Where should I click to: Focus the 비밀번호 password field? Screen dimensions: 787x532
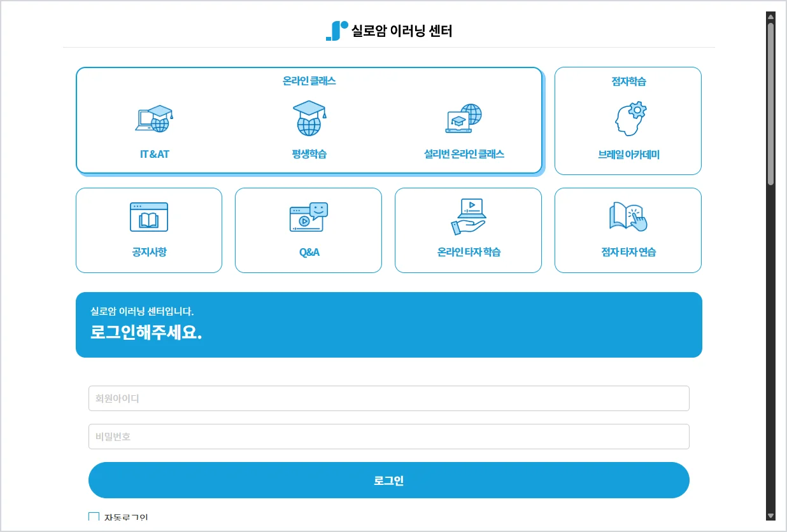[389, 437]
